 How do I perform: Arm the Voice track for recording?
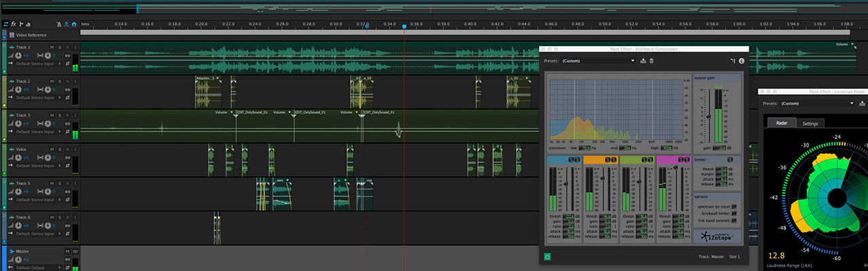[x=68, y=149]
